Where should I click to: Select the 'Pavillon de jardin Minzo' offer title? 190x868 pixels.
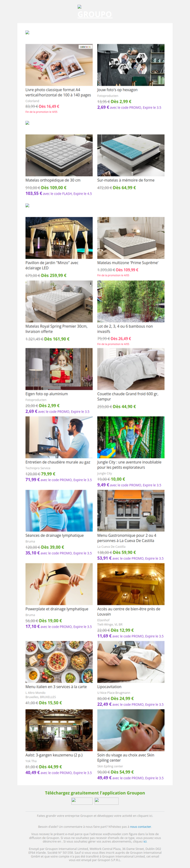point(52,265)
